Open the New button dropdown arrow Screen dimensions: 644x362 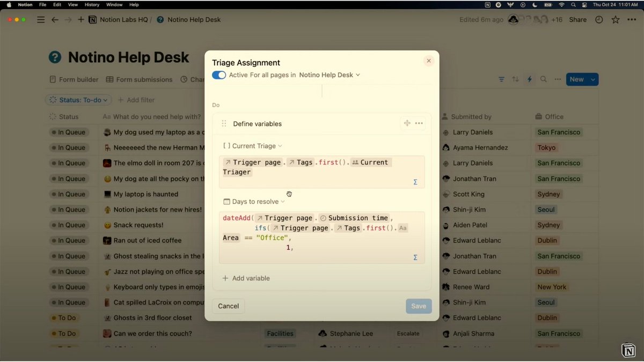pos(593,79)
